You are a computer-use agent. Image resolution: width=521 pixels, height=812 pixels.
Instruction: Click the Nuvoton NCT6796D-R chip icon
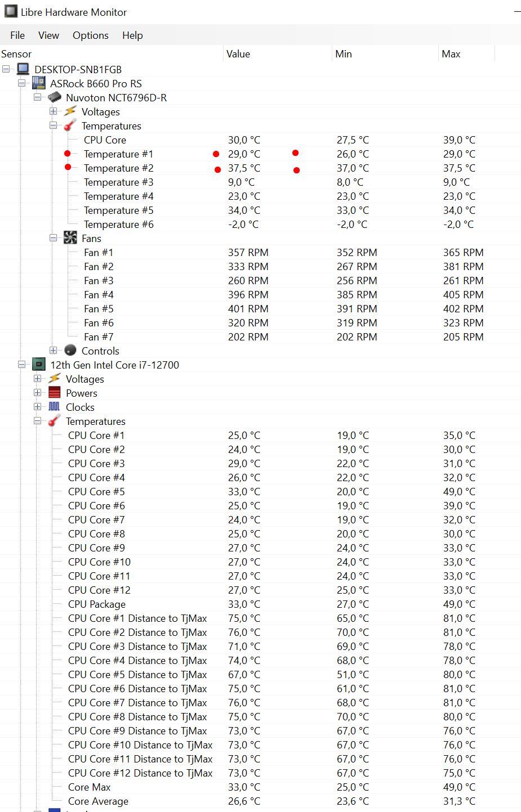tap(55, 97)
